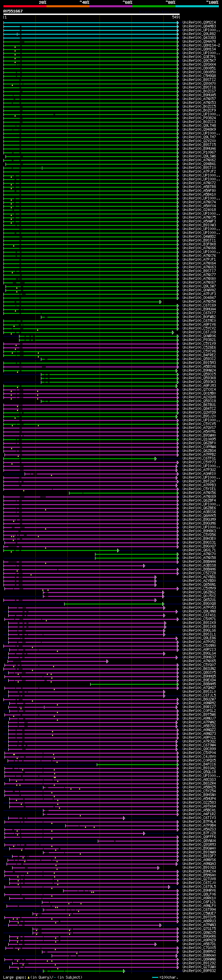Select the UniRef100_B9G0Q8 label
Image resolution: width=222 pixels, height=980 pixels.
[199, 604]
